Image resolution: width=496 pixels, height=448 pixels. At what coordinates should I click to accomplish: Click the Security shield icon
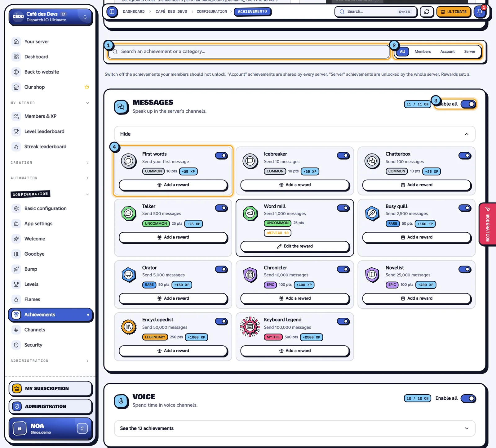tap(16, 345)
